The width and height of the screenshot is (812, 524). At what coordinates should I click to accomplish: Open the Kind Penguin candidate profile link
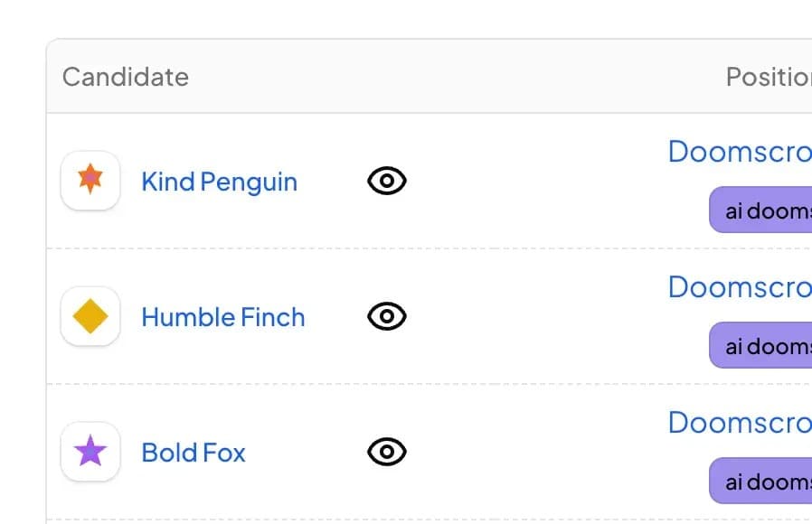219,182
